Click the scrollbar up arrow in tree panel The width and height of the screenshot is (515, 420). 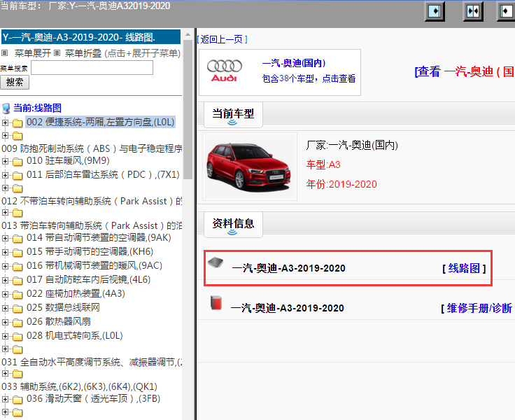[188, 34]
